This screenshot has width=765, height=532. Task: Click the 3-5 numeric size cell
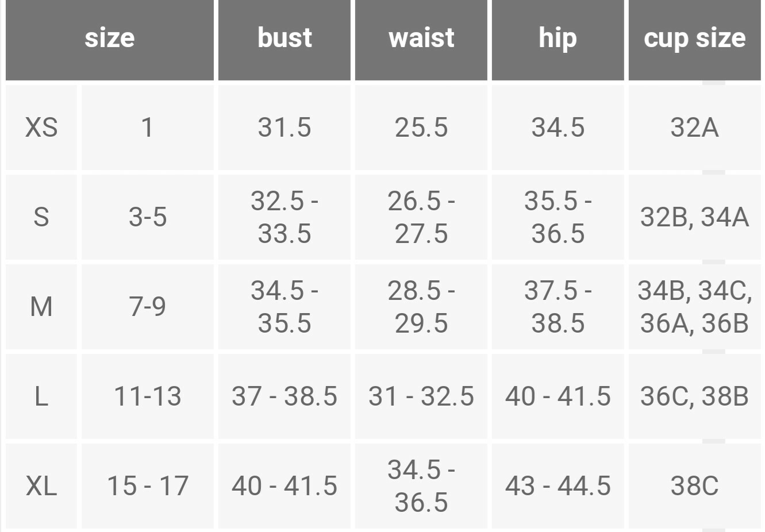click(x=148, y=217)
